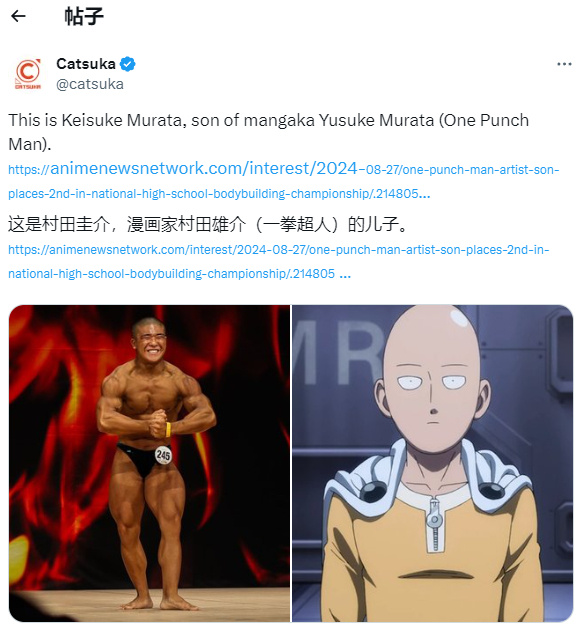This screenshot has height=629, width=585.
Task: Open the @catsuka handle link
Action: point(90,84)
